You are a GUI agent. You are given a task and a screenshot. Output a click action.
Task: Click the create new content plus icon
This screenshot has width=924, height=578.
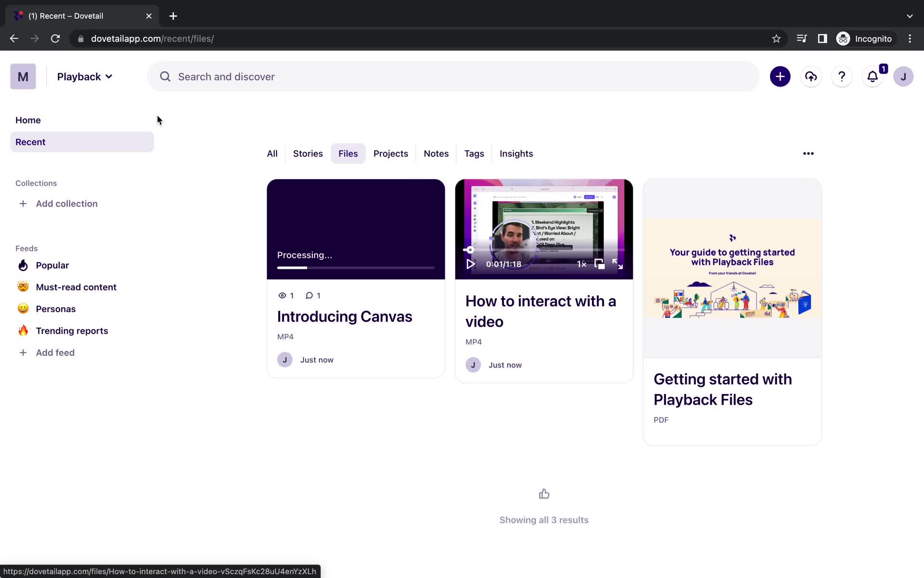(780, 77)
